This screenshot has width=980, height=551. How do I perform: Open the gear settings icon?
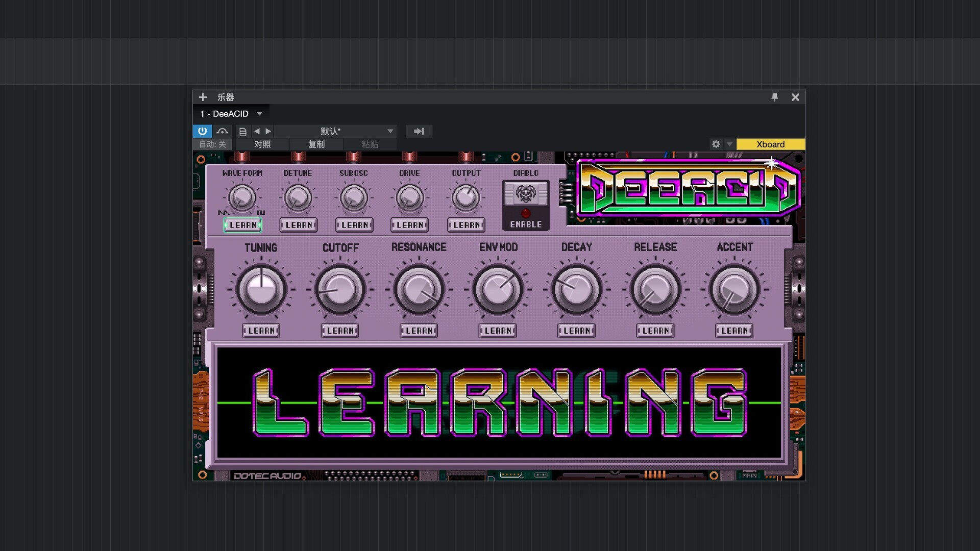[716, 144]
